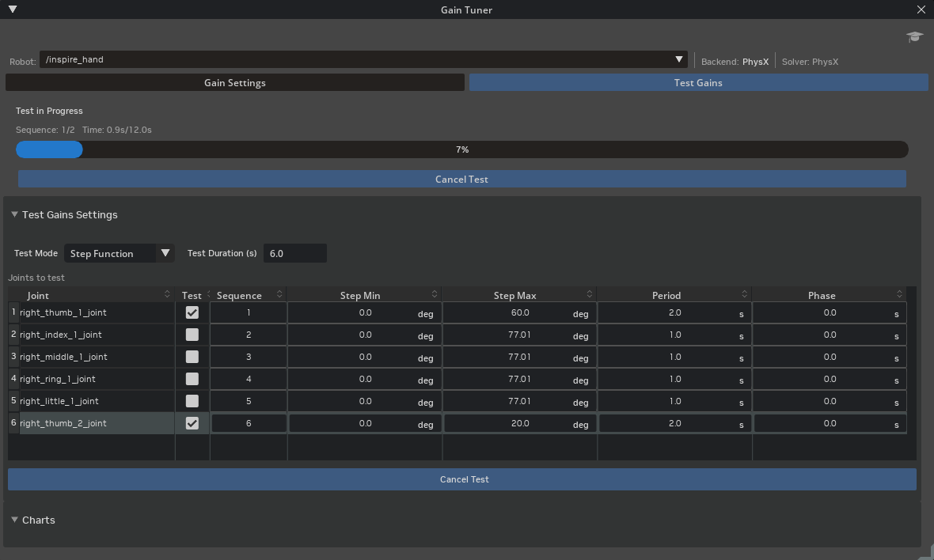
Task: Click Sequence column sort arrows
Action: click(279, 294)
